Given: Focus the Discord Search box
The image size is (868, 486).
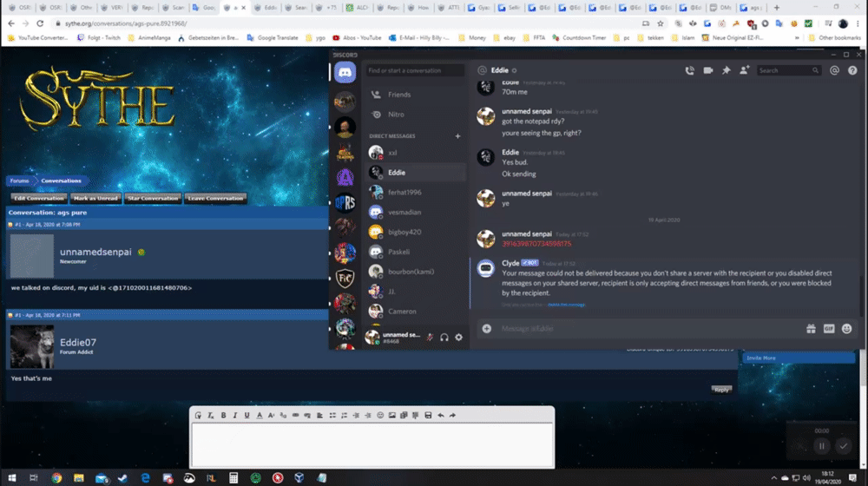Looking at the screenshot, I should click(788, 71).
